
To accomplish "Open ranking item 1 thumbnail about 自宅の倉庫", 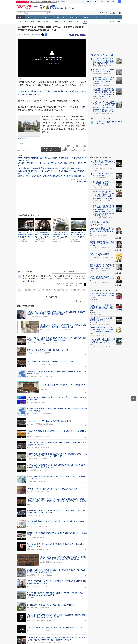I will click(x=119, y=61).
